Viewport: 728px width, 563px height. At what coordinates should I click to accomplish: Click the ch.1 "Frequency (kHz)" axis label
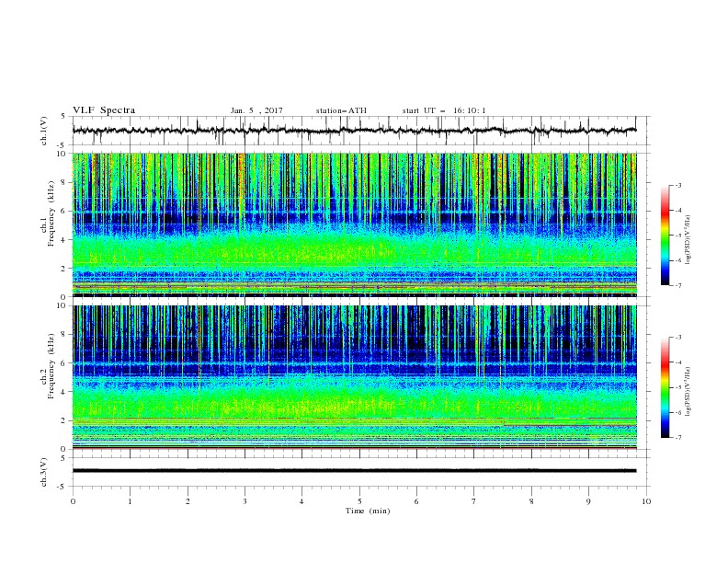pyautogui.click(x=51, y=212)
